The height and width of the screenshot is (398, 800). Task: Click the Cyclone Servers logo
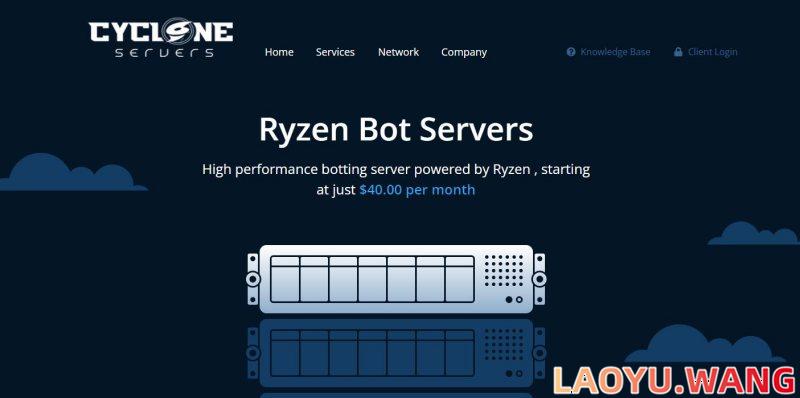tap(161, 39)
